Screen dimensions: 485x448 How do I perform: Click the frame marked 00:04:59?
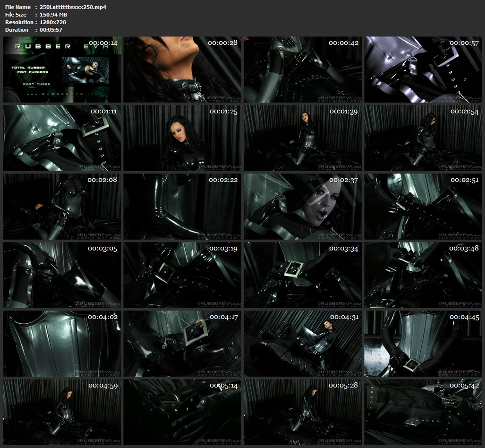62,412
